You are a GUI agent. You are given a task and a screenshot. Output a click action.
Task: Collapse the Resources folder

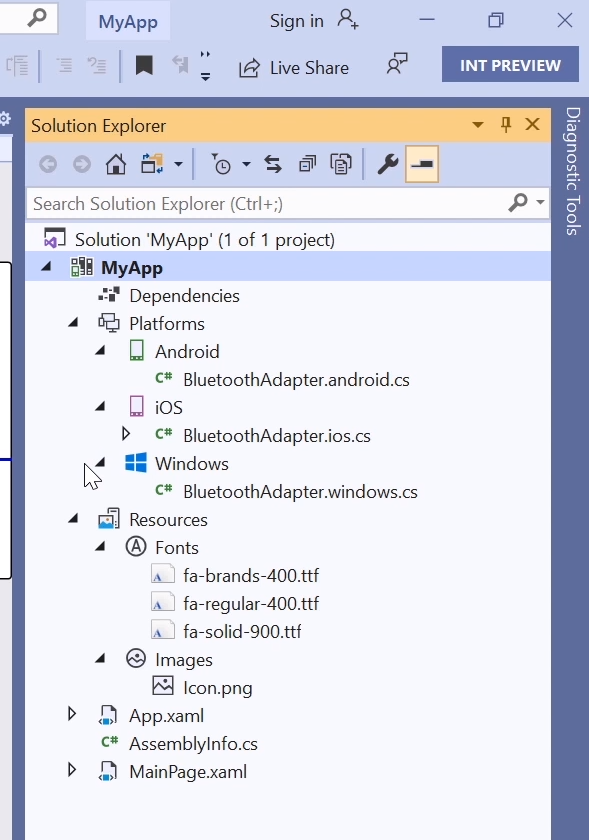(73, 519)
